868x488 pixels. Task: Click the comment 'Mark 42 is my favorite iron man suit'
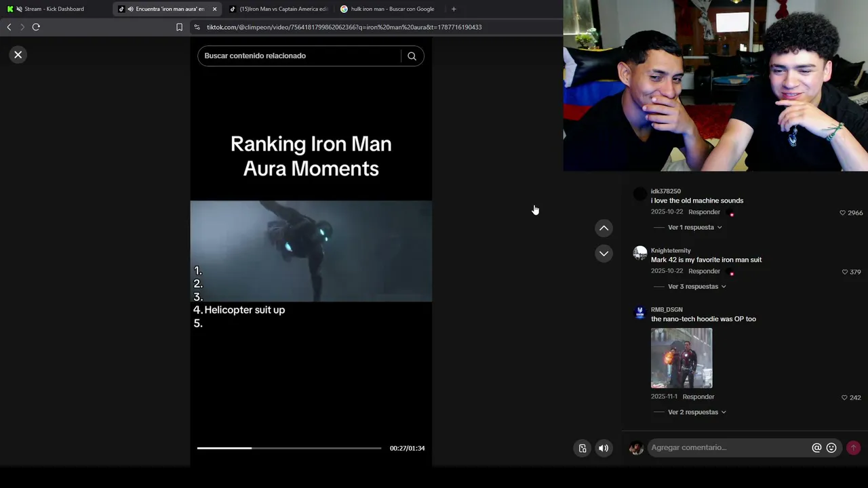coord(706,260)
